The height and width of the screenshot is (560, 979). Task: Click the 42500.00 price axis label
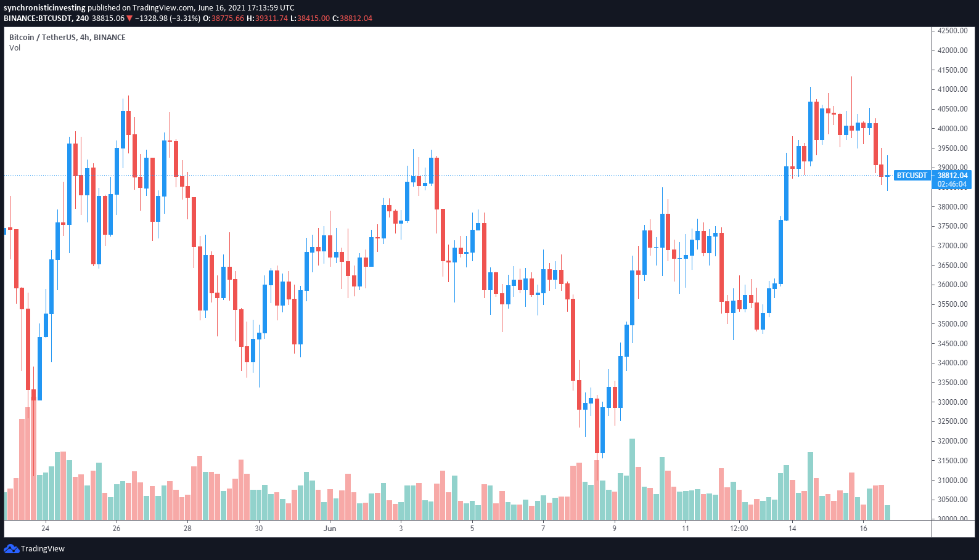tap(952, 31)
